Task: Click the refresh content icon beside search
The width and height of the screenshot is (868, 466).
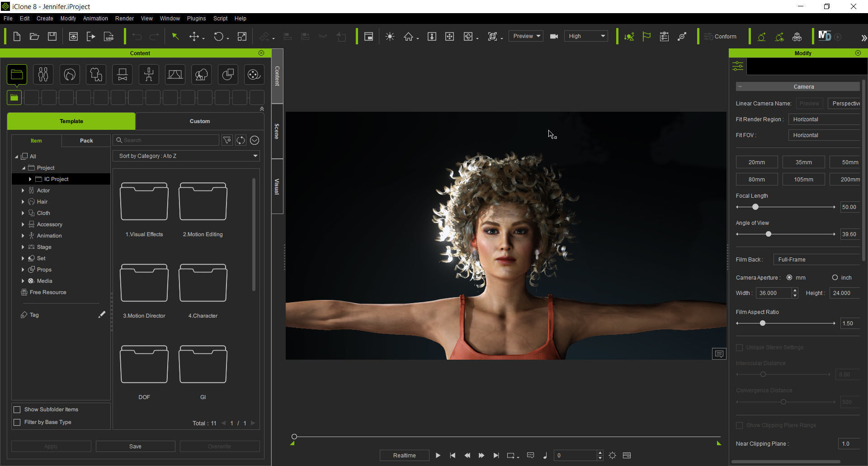Action: (x=241, y=140)
